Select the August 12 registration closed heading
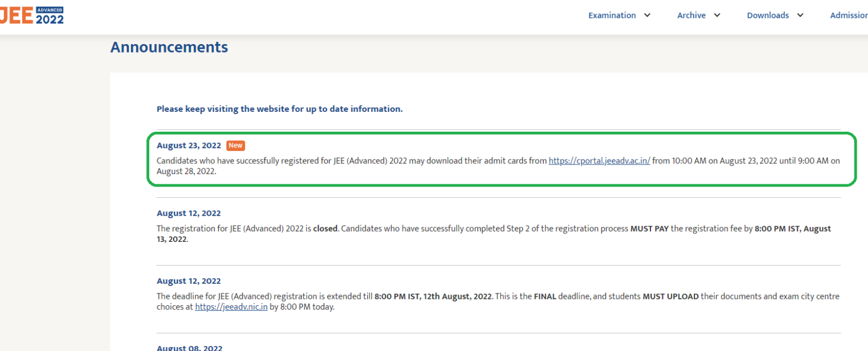 [x=189, y=213]
